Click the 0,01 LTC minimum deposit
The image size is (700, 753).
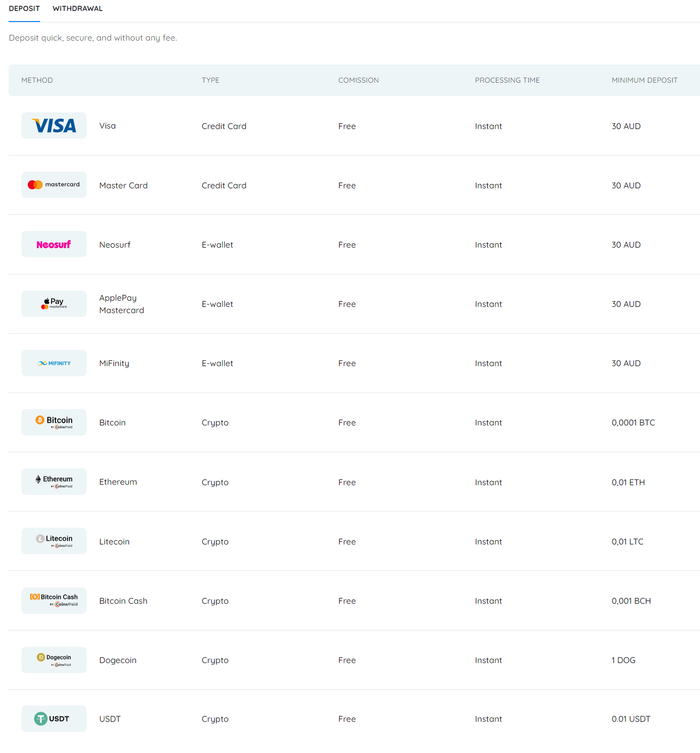[x=627, y=542]
